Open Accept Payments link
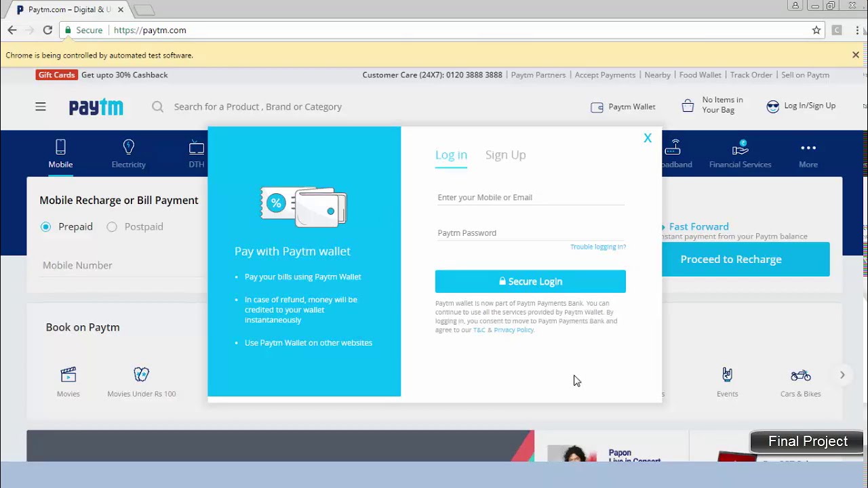 click(605, 75)
